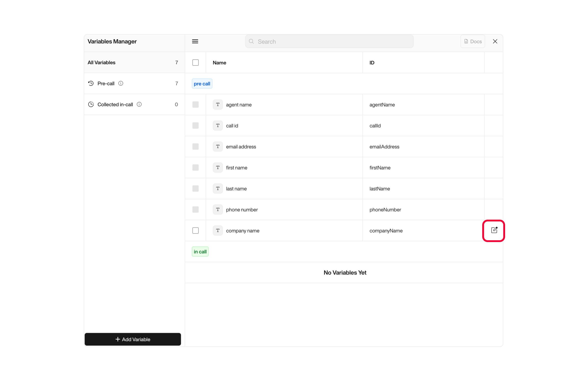Click the Pre-call history icon

point(91,83)
